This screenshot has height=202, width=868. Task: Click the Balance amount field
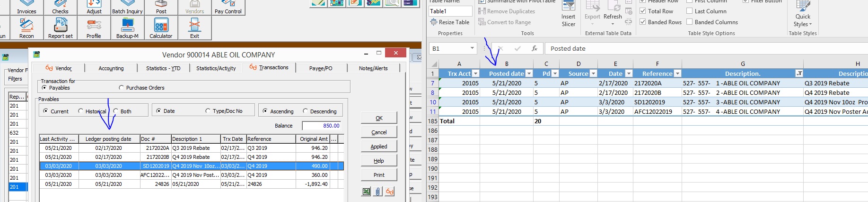pyautogui.click(x=322, y=126)
